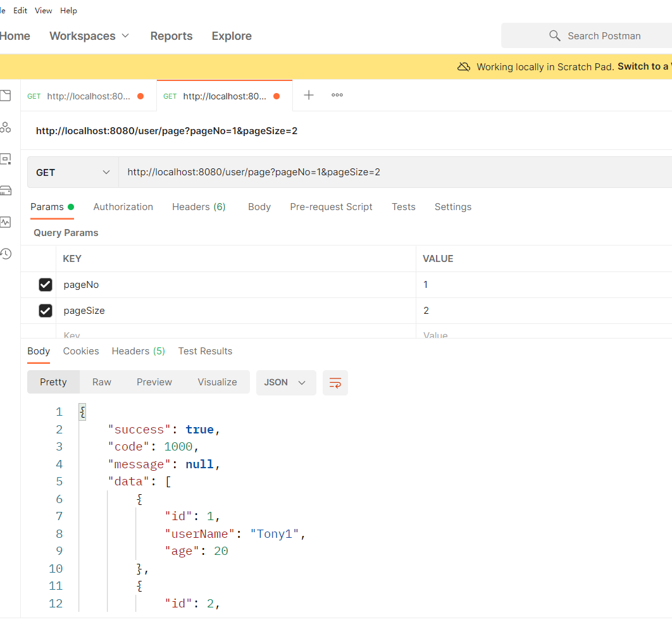The height and width of the screenshot is (622, 672).
Task: Click the pageSize value 2 cell
Action: pyautogui.click(x=544, y=310)
